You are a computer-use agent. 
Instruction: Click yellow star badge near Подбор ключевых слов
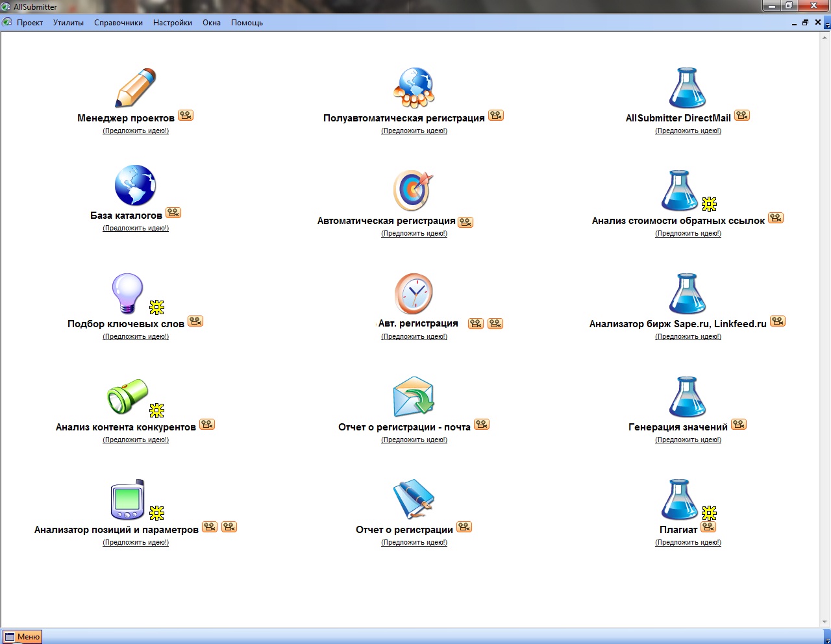(x=156, y=307)
